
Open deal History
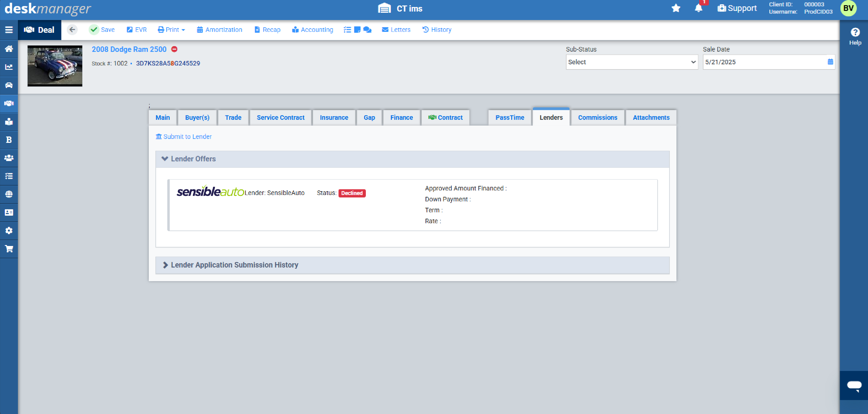pyautogui.click(x=437, y=30)
